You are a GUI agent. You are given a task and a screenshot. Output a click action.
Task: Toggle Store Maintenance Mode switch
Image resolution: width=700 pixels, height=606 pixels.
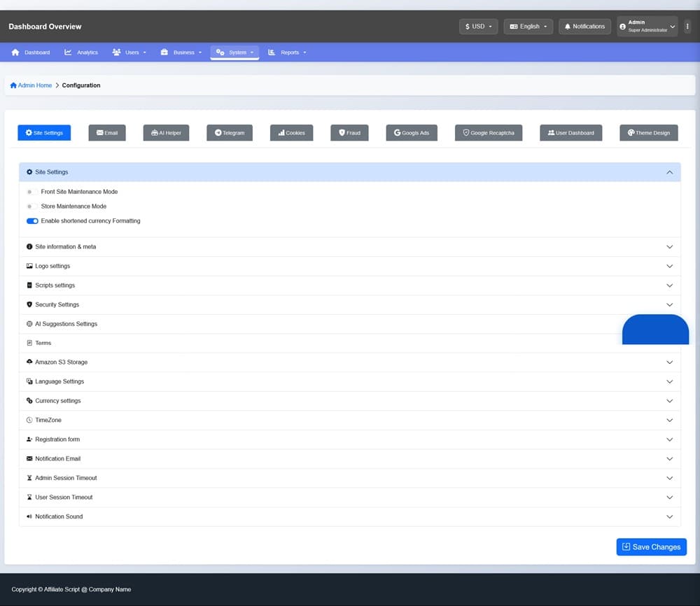point(31,206)
